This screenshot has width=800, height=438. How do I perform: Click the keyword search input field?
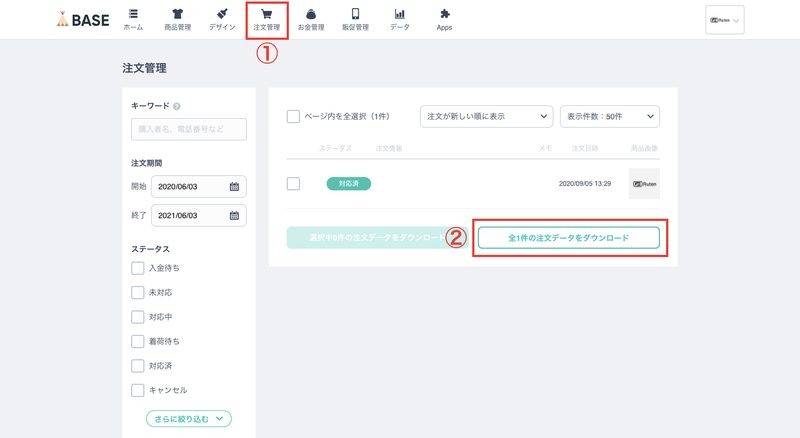[189, 129]
